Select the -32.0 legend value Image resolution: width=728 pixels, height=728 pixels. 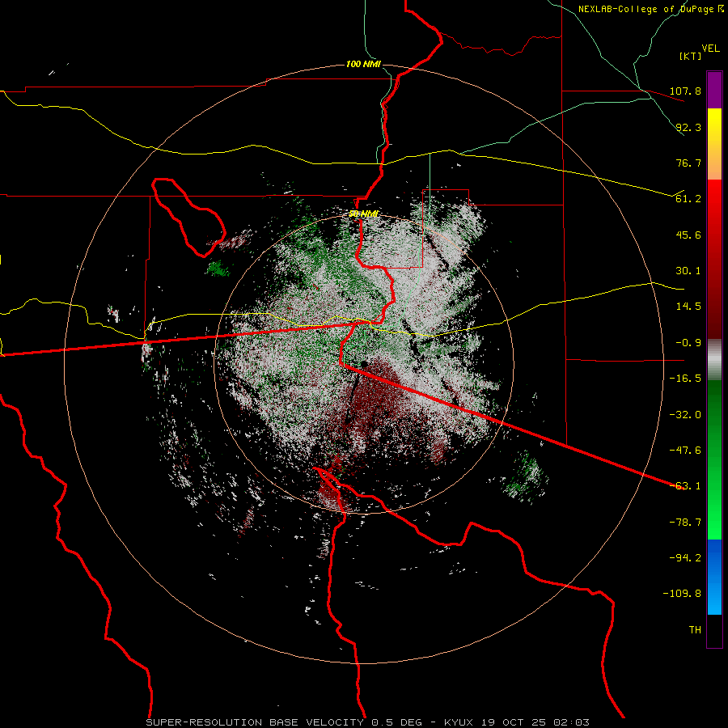[x=685, y=415]
